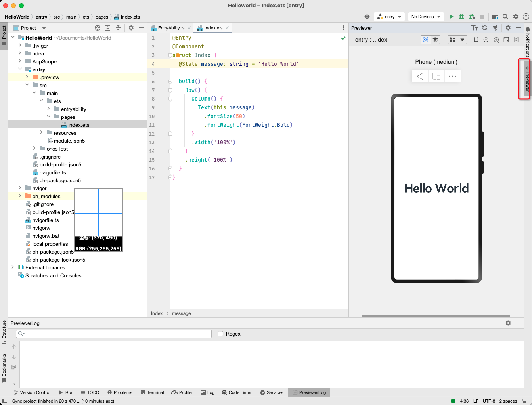Open the entry run configuration dropdown
Viewport: 532px width, 405px height.
pyautogui.click(x=390, y=17)
